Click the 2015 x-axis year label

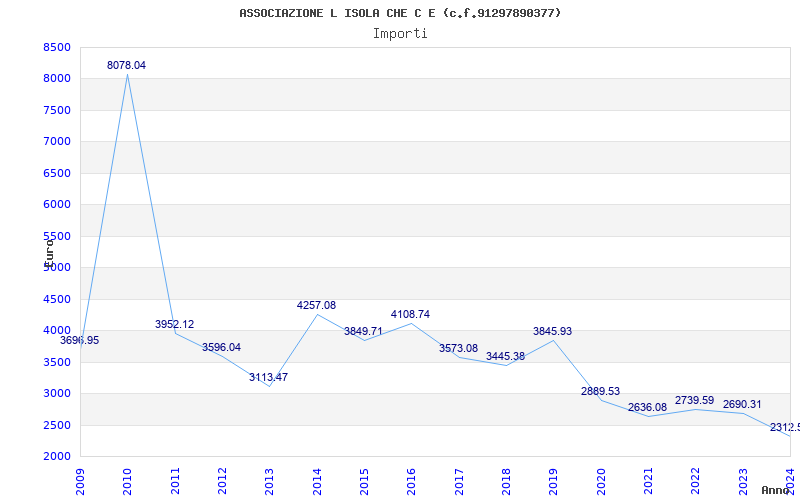click(x=364, y=481)
